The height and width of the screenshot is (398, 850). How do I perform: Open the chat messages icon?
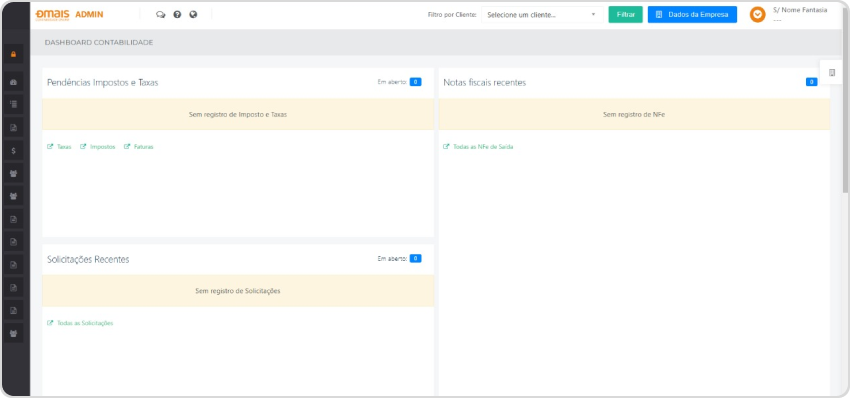(x=160, y=15)
